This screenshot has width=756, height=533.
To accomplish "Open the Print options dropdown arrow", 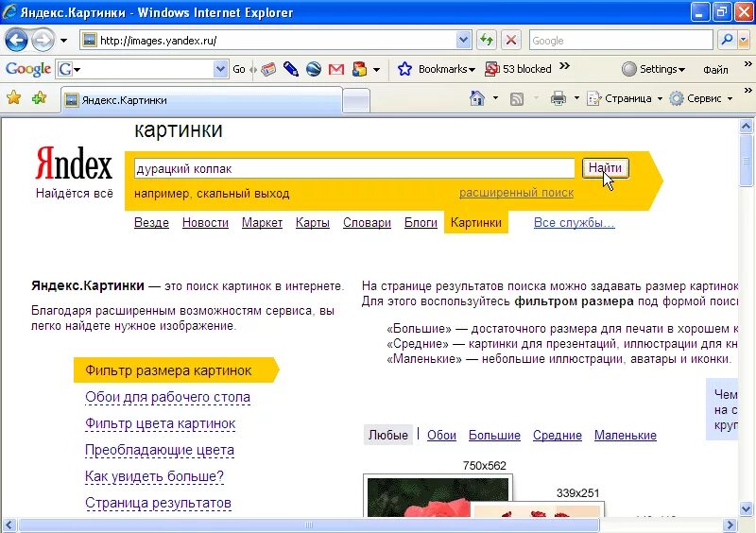I will (576, 98).
